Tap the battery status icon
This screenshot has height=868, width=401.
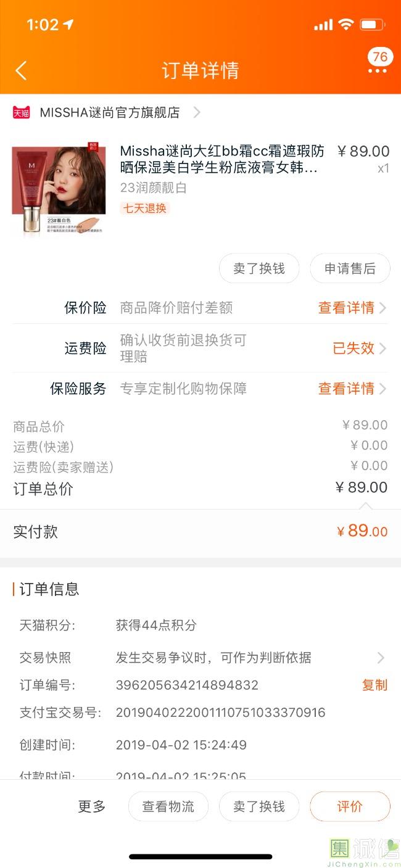[373, 25]
